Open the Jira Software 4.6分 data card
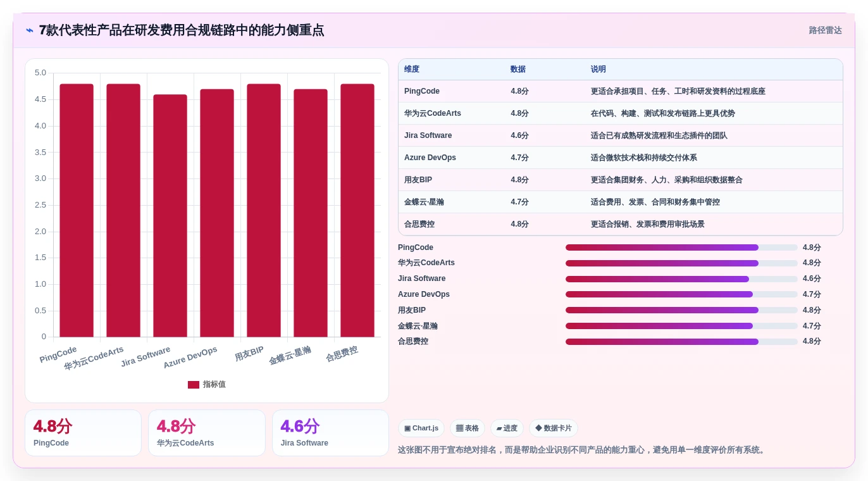Viewport: 868px width, 481px height. coord(330,433)
